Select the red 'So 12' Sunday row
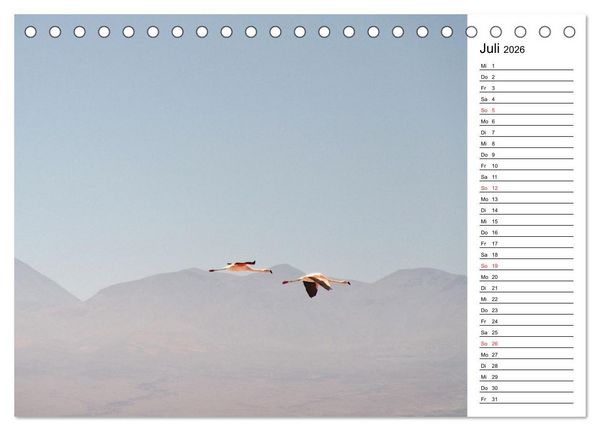The height and width of the screenshot is (431, 600). tap(527, 188)
